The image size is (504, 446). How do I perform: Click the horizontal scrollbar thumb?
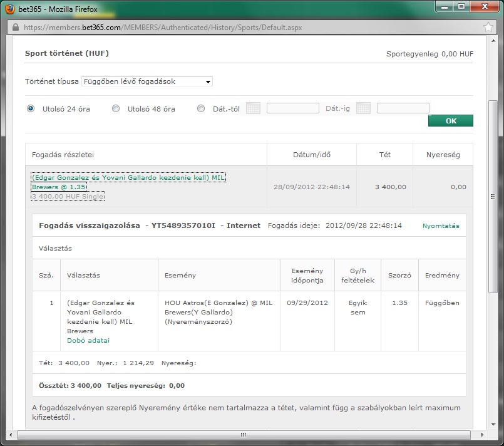(x=244, y=435)
